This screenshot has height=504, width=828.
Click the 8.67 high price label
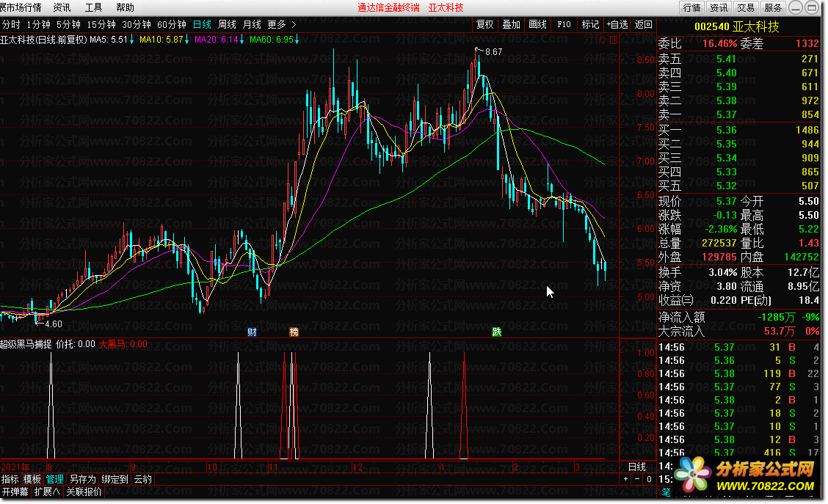(494, 51)
